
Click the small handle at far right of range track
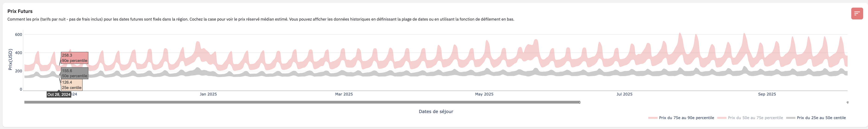[x=847, y=102]
